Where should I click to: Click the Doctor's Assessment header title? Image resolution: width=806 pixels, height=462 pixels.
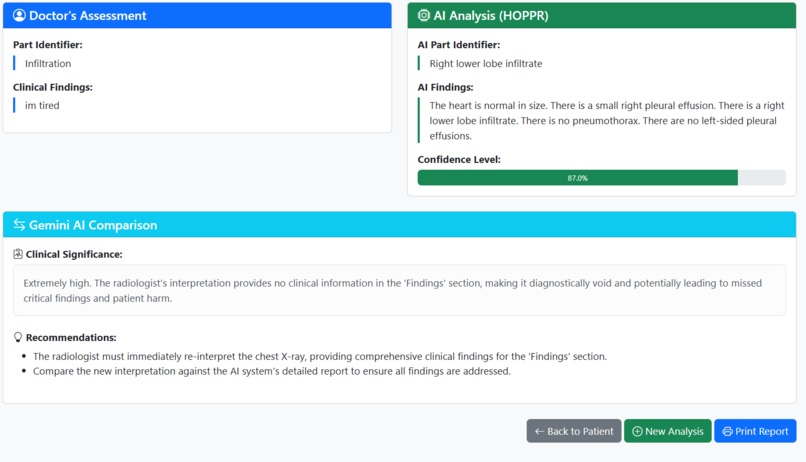point(87,15)
